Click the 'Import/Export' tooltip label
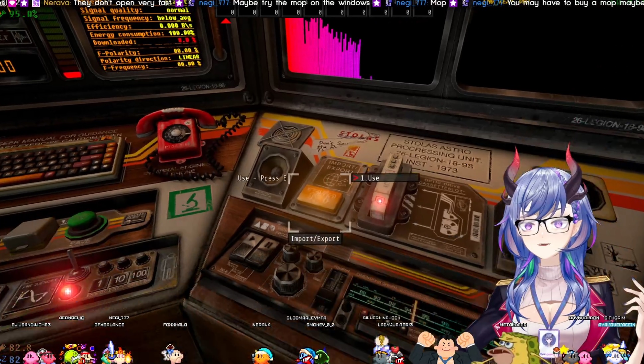This screenshot has width=644, height=364. pos(315,239)
